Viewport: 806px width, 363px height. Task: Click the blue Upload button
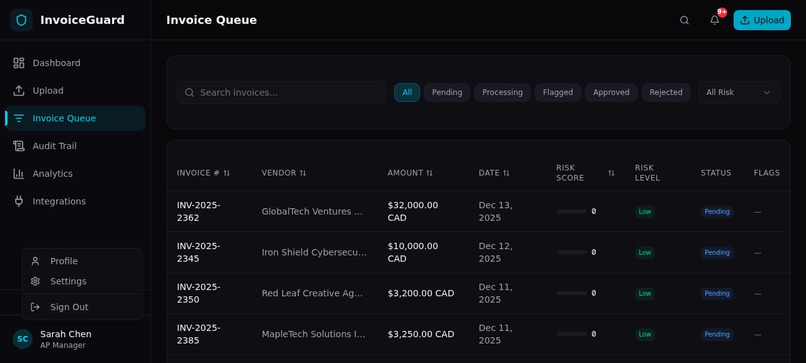click(x=762, y=20)
